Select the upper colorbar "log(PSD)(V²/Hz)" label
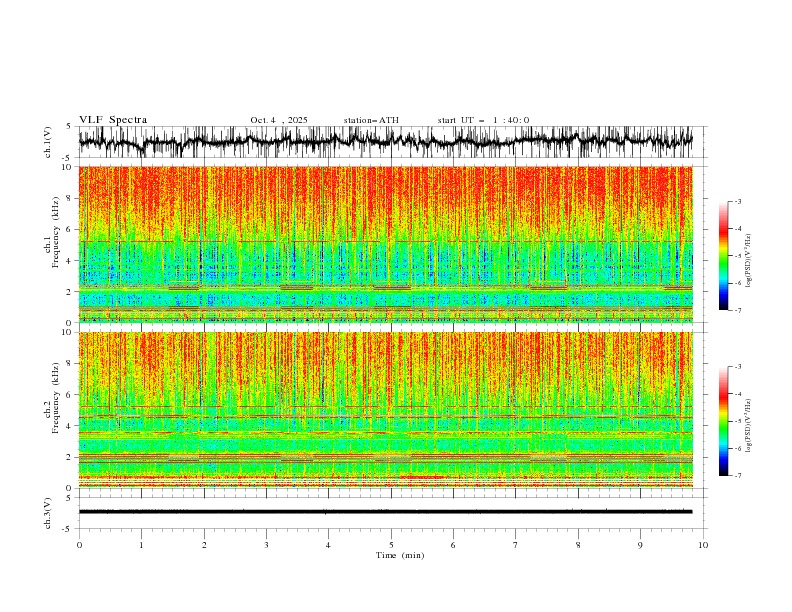Image resolution: width=792 pixels, height=612 pixels. click(748, 261)
